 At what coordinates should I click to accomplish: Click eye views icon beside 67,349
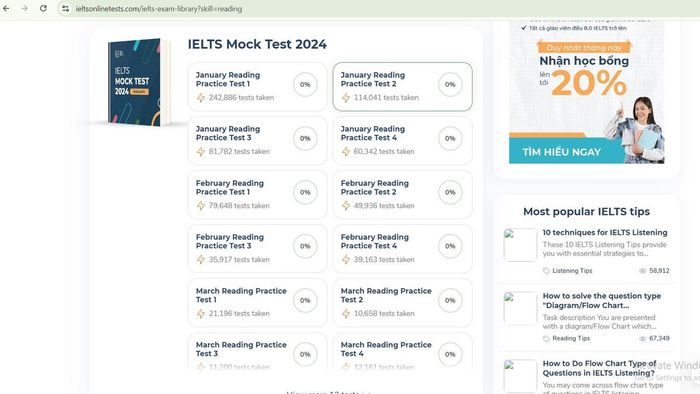coord(643,339)
